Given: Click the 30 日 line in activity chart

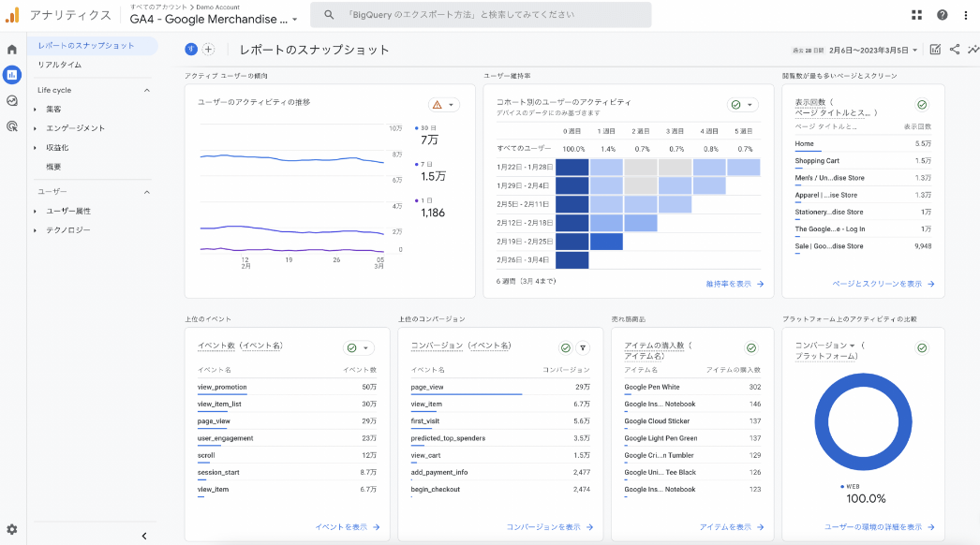Looking at the screenshot, I should click(292, 158).
